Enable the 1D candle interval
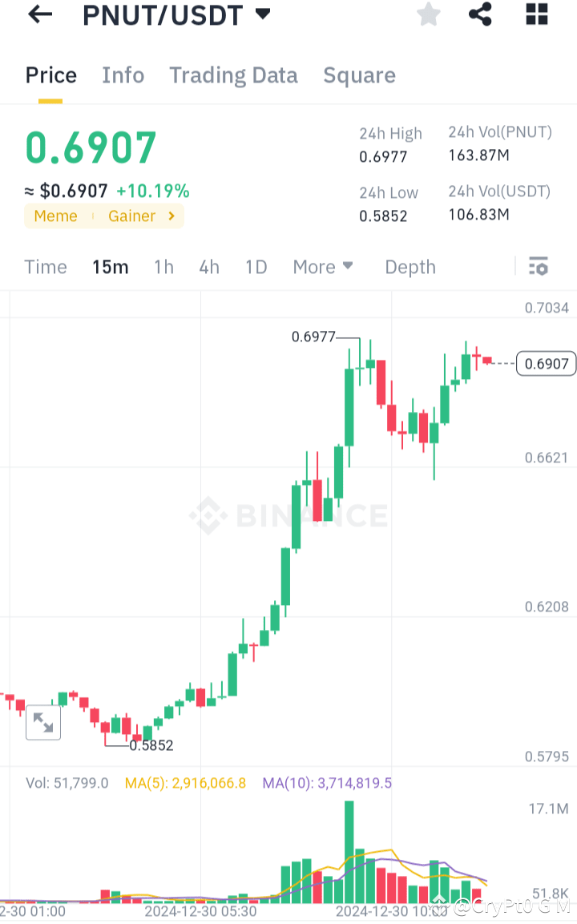 (256, 266)
